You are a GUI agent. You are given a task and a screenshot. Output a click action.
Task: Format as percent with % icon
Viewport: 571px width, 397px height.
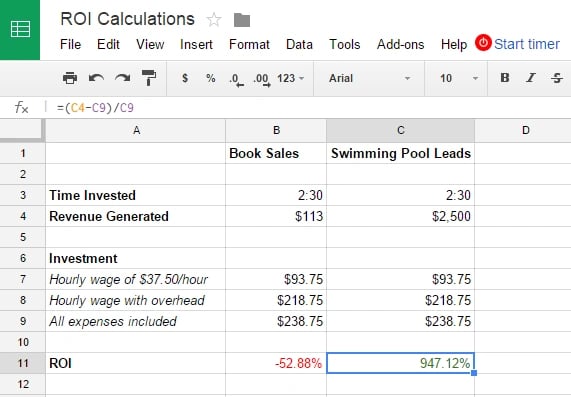pos(210,78)
